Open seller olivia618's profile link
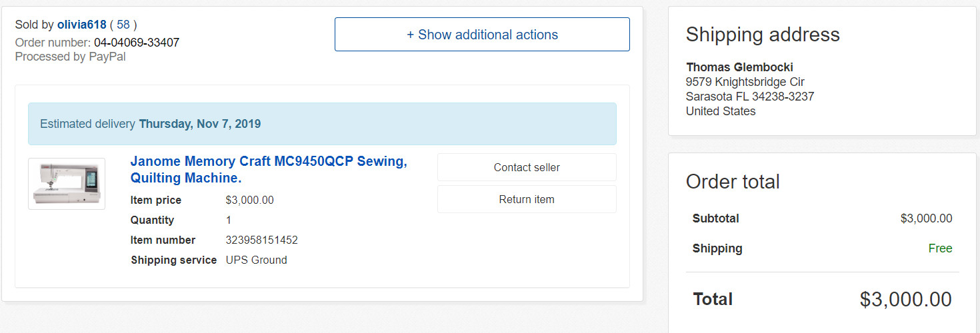This screenshot has width=980, height=333. (x=81, y=25)
